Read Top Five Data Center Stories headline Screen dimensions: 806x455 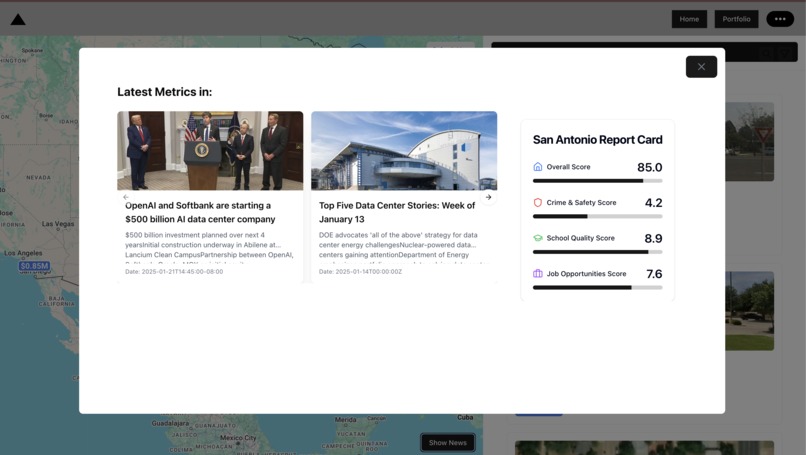397,212
